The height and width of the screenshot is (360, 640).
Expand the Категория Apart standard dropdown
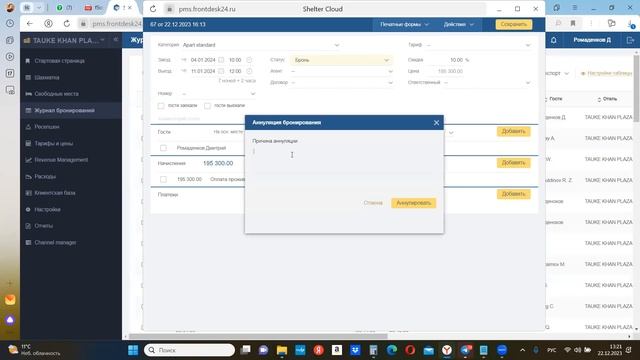click(x=337, y=45)
